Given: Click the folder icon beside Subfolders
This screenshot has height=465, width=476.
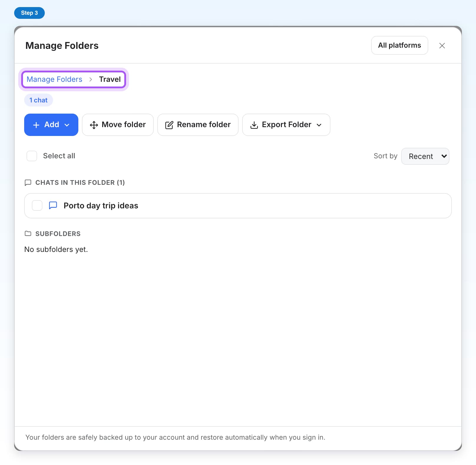Looking at the screenshot, I should [x=28, y=234].
